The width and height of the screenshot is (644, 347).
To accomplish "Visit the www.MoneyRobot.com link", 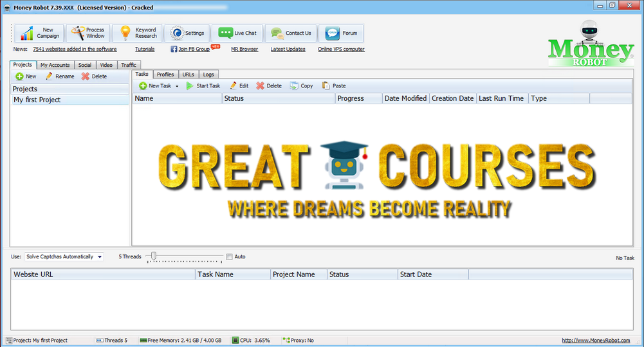I will pyautogui.click(x=596, y=341).
